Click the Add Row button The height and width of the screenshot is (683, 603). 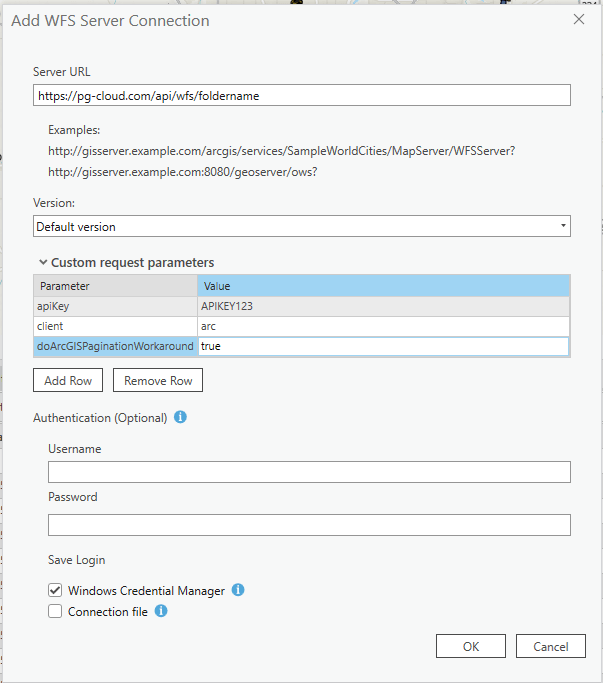(68, 380)
